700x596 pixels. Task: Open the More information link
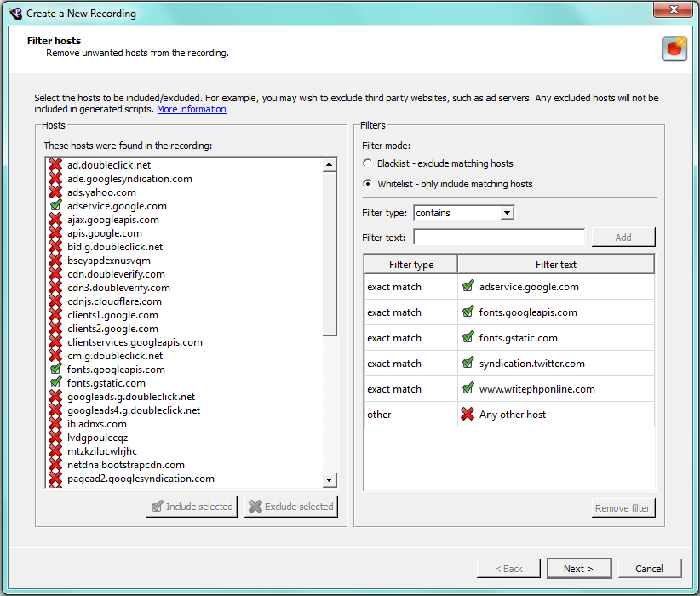coord(192,110)
